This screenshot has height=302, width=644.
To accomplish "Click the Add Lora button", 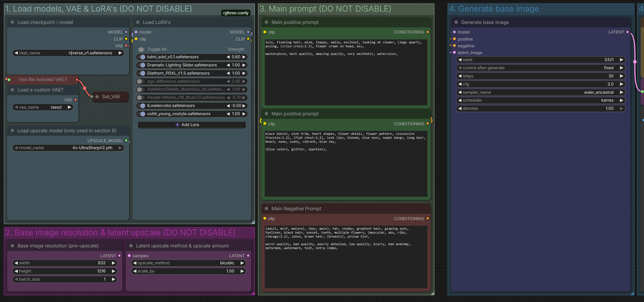I will [192, 125].
